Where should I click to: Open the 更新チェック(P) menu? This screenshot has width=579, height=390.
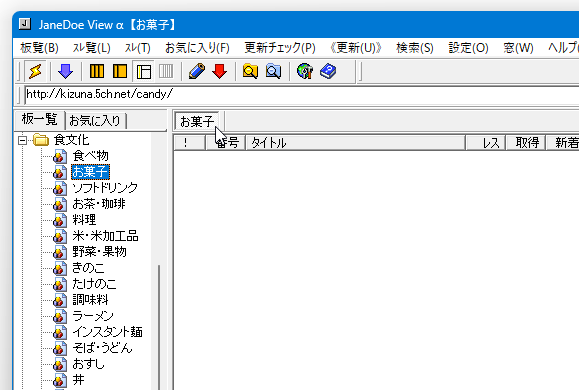tap(280, 48)
